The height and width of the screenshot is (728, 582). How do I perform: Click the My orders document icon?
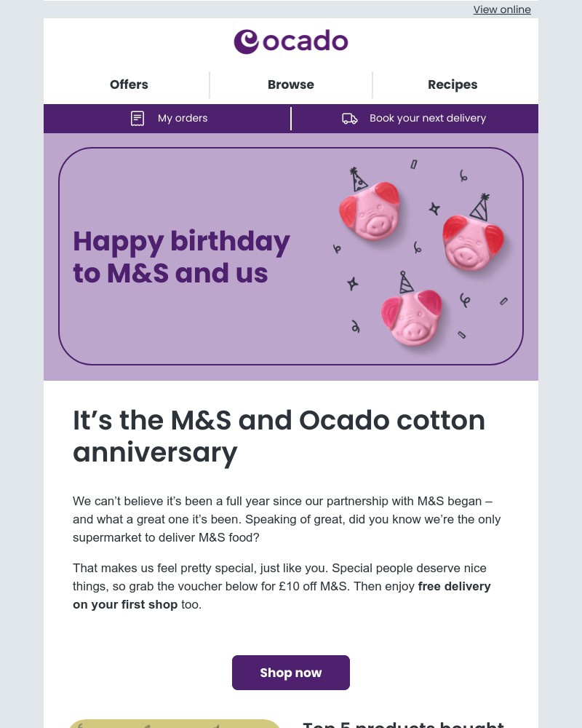click(137, 118)
